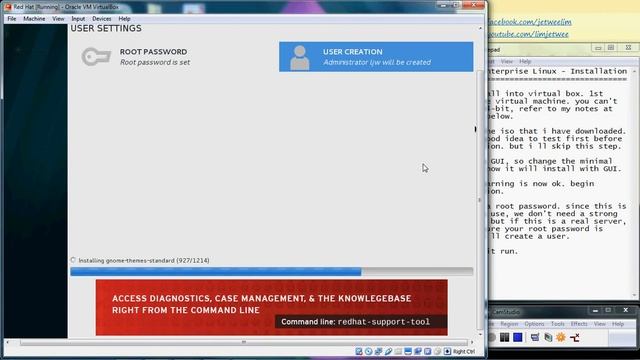Open the File menu in VirtualBox
640x360 pixels.
[x=12, y=19]
